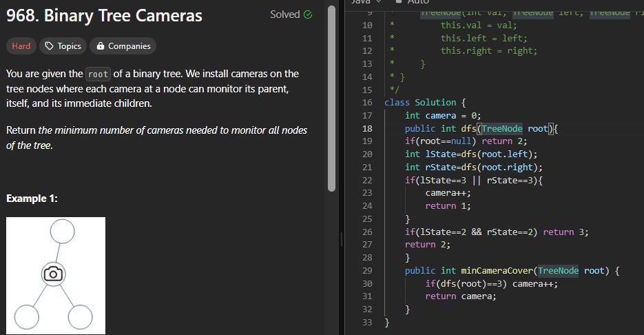Click the Example 1 tree image
Image resolution: width=644 pixels, height=335 pixels.
click(x=56, y=276)
